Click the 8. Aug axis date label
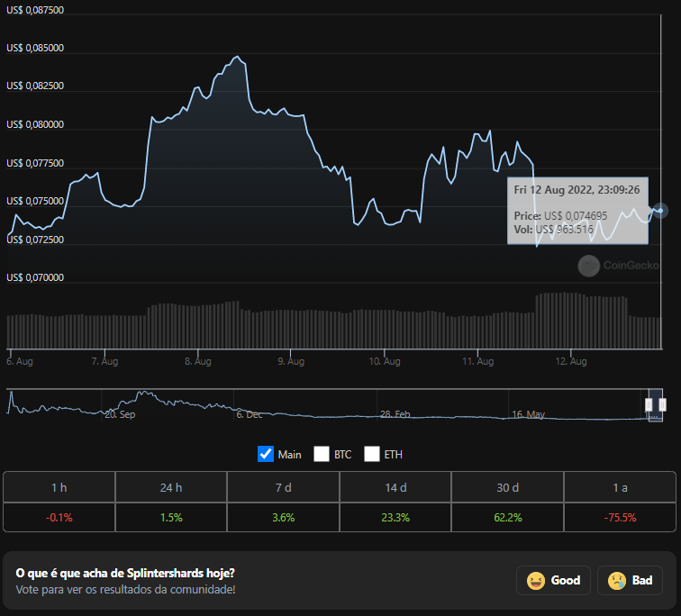Viewport: 681px width, 616px height. [x=198, y=361]
